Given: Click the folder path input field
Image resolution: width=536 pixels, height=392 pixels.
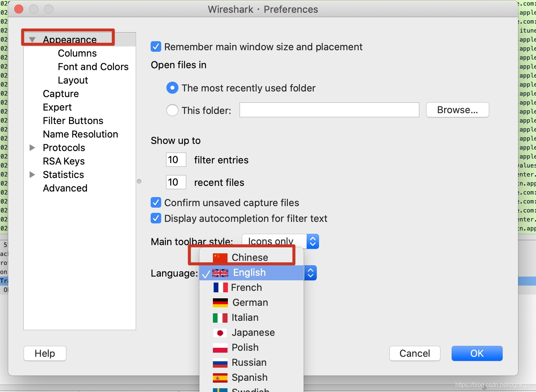Looking at the screenshot, I should click(329, 110).
